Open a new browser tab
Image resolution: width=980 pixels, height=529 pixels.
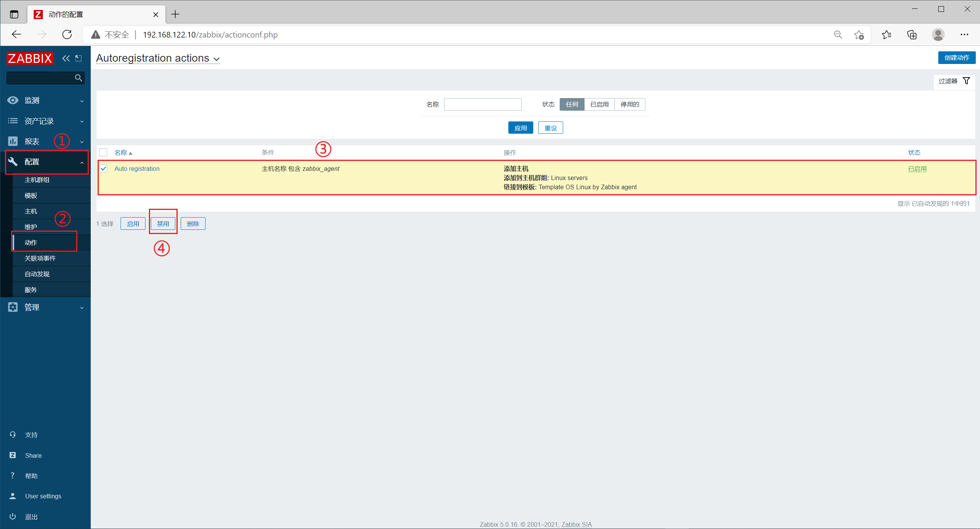pos(175,14)
